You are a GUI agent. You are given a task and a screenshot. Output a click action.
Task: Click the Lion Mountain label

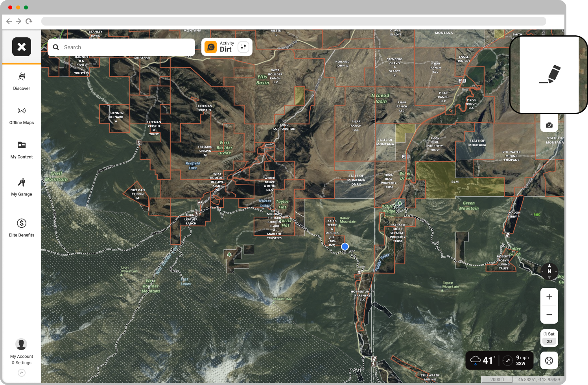coord(129,269)
